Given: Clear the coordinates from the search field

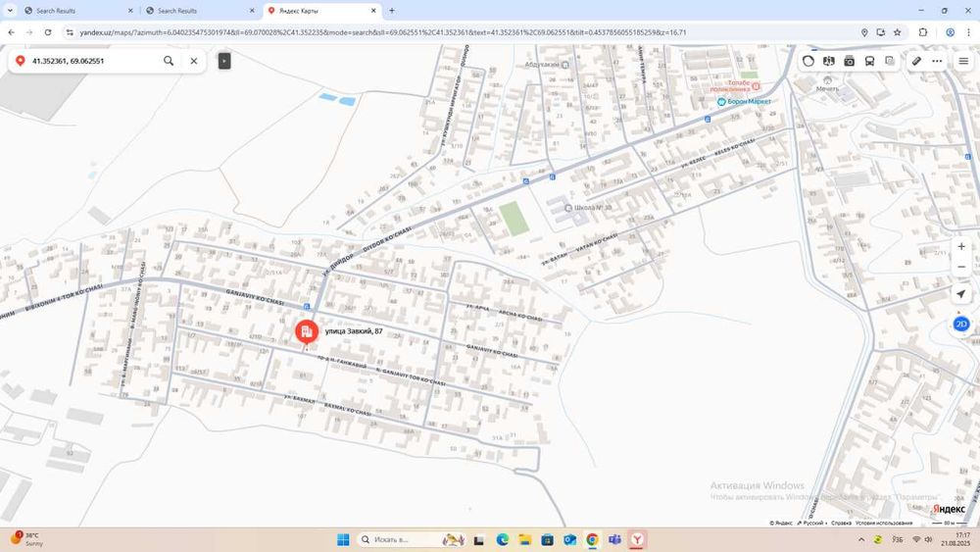Looking at the screenshot, I should coord(194,61).
